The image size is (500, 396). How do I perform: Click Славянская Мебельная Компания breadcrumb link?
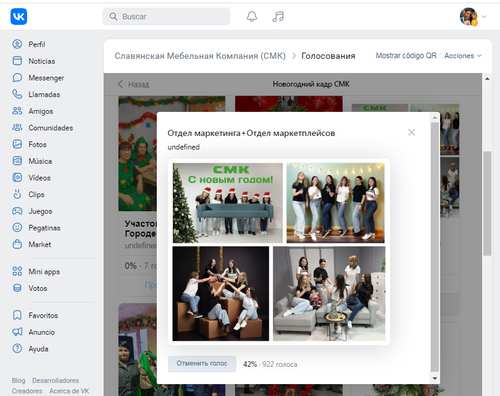click(200, 56)
